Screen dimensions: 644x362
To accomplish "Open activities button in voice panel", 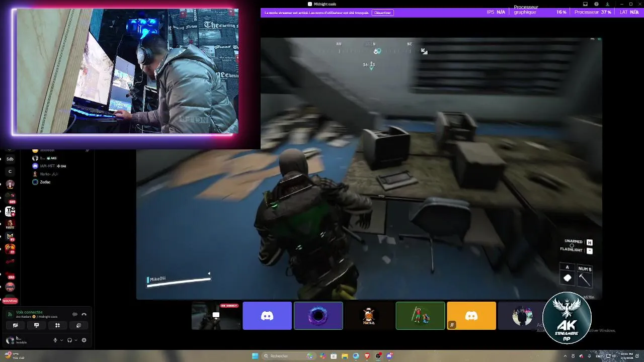I will (x=57, y=325).
